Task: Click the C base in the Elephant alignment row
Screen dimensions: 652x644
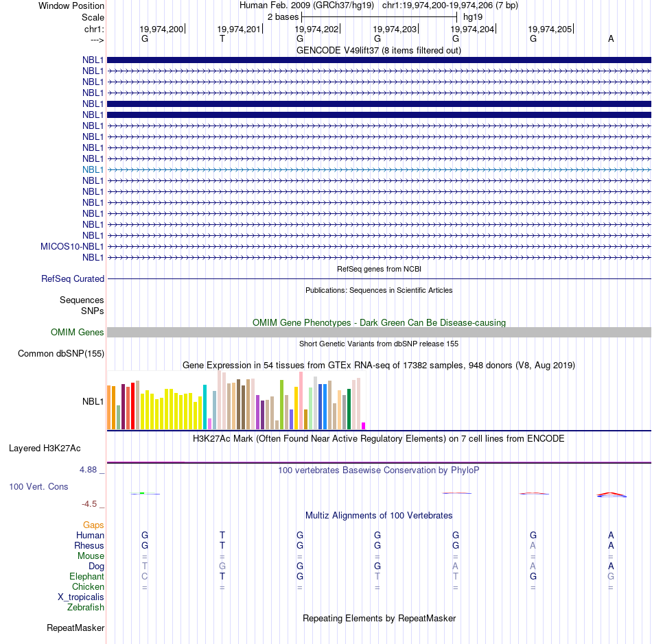Action: [x=145, y=576]
